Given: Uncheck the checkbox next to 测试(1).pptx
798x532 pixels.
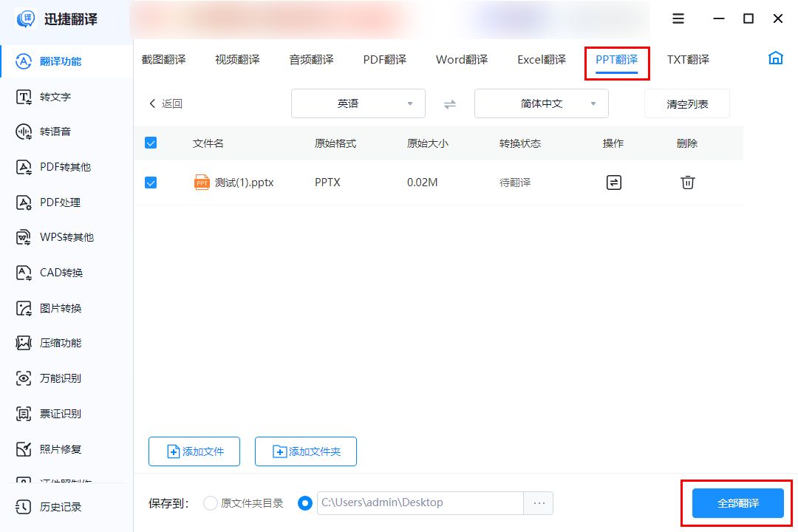Looking at the screenshot, I should 151,182.
